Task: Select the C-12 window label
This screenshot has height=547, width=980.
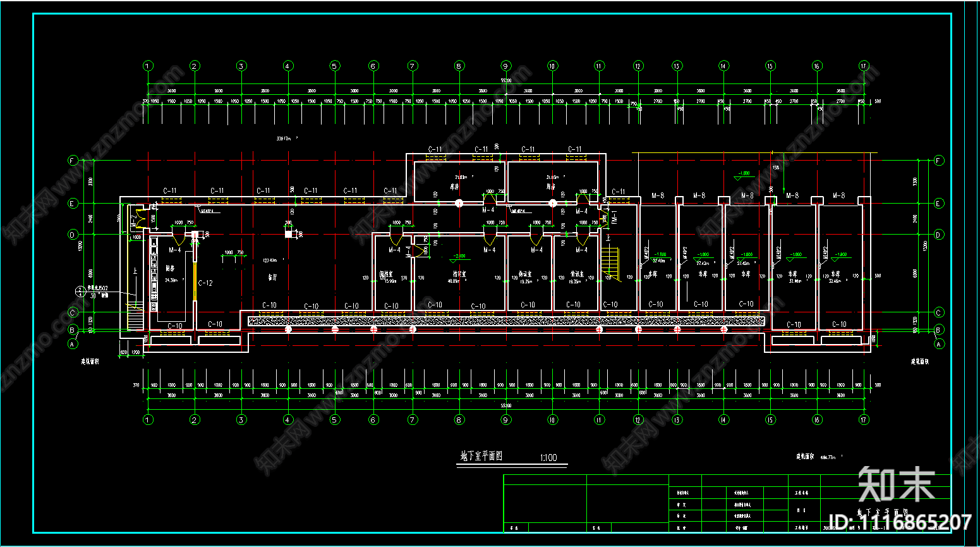Action: click(205, 283)
